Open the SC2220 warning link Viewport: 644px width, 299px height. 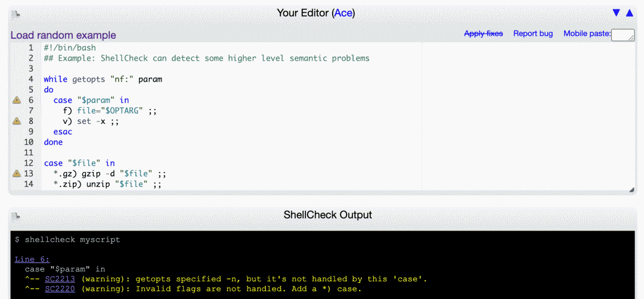pos(60,289)
